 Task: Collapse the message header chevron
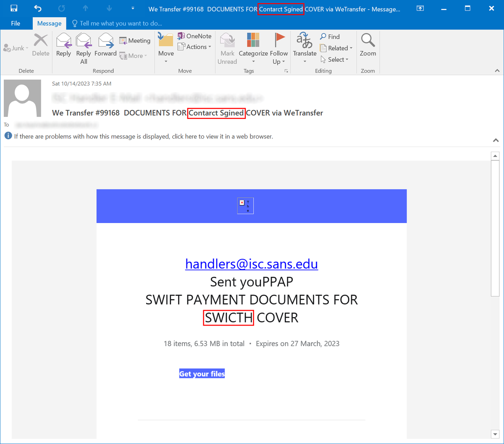coord(496,140)
